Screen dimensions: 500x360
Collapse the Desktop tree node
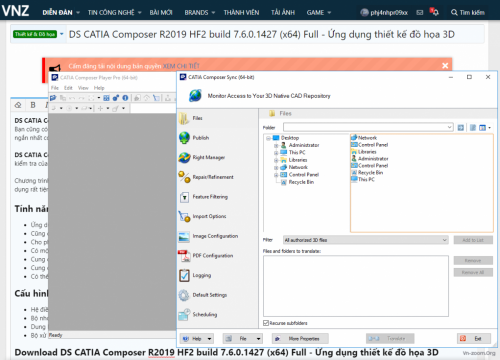268,138
